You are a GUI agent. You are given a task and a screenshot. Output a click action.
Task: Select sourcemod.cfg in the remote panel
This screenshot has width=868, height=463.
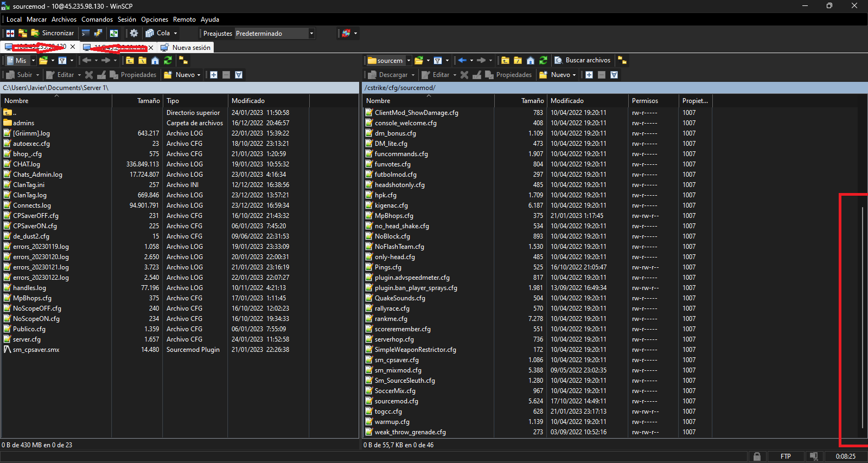(396, 401)
